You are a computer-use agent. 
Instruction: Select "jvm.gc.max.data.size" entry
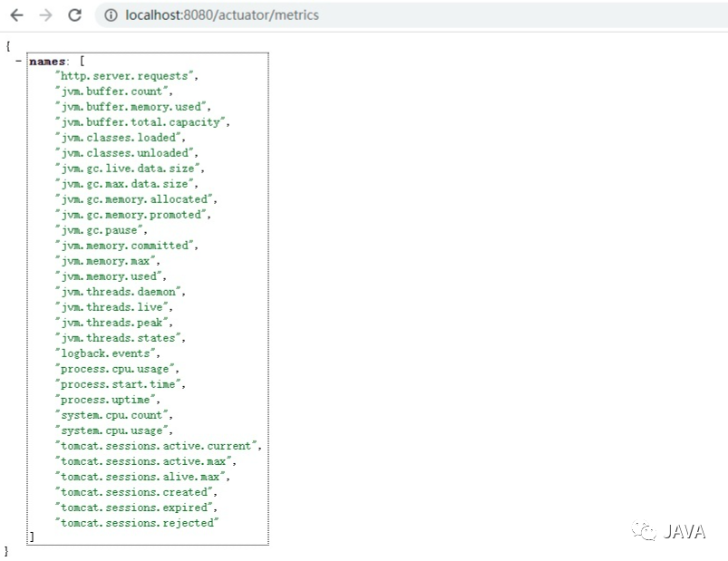tap(124, 184)
